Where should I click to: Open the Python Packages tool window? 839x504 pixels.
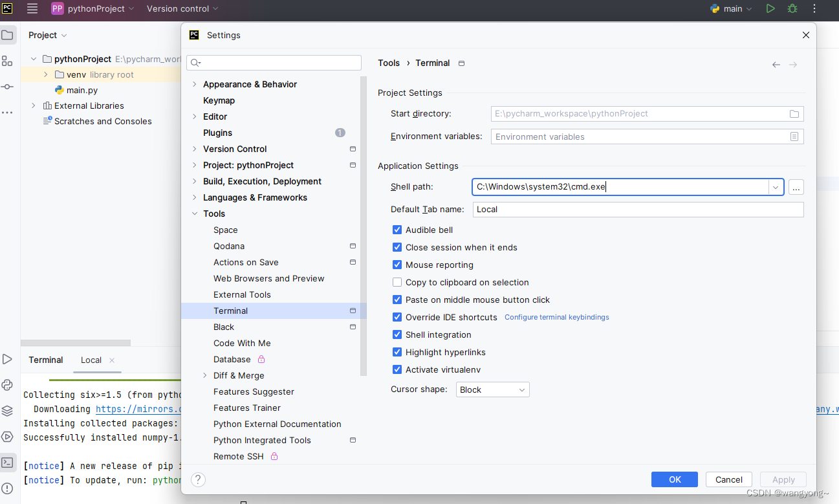tap(7, 411)
